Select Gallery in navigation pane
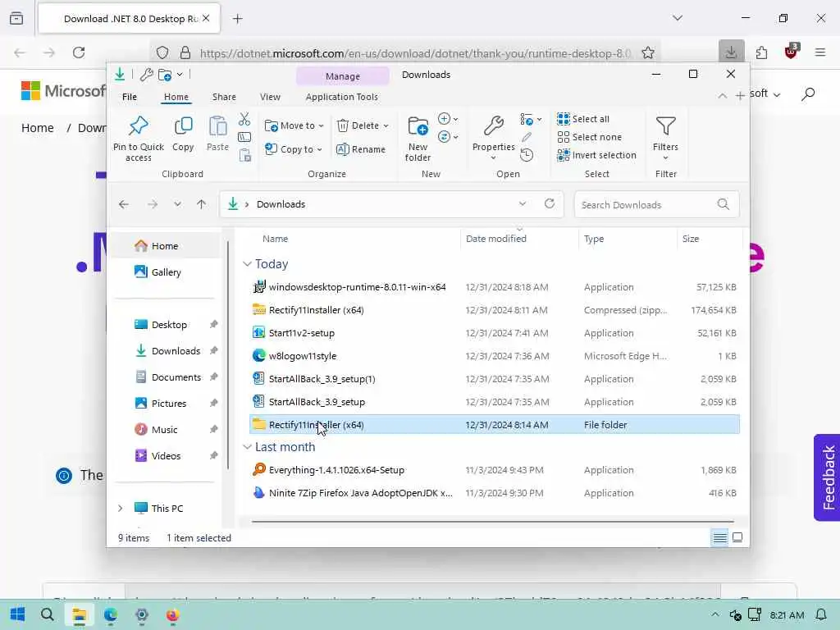This screenshot has width=840, height=630. click(x=166, y=272)
